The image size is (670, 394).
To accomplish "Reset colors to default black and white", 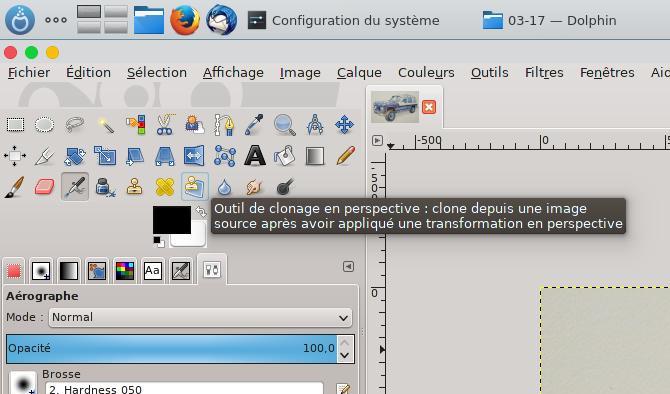I will [159, 242].
